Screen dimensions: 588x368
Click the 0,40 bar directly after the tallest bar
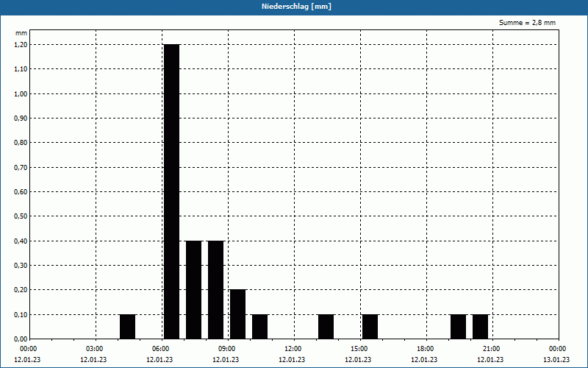[x=194, y=290]
